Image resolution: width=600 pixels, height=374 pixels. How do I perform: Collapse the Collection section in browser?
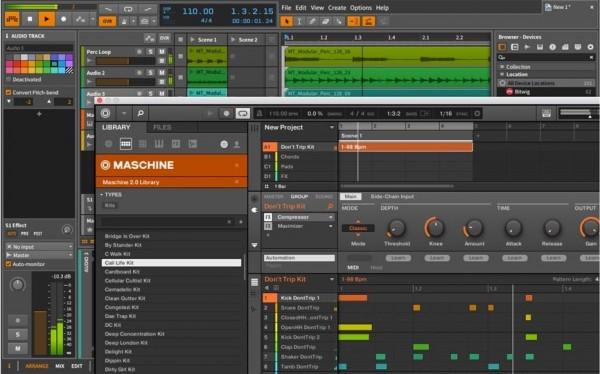click(x=502, y=67)
